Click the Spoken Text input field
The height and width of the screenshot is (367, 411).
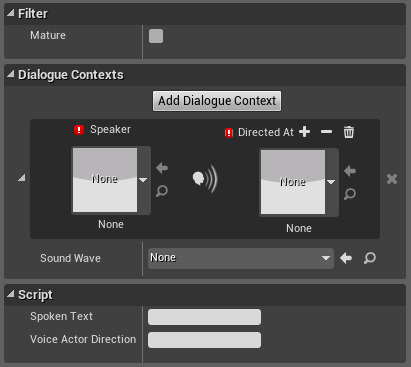coord(204,317)
